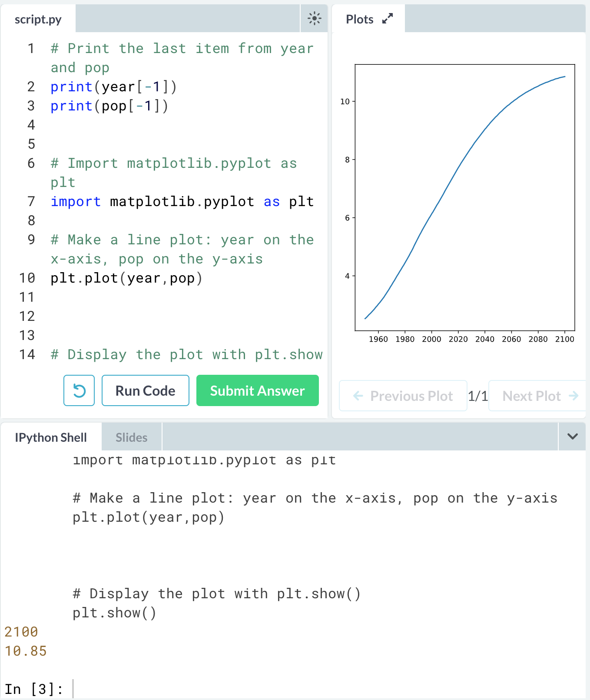Click empty editor line number 12
Screen dimensions: 590x700
click(27, 317)
